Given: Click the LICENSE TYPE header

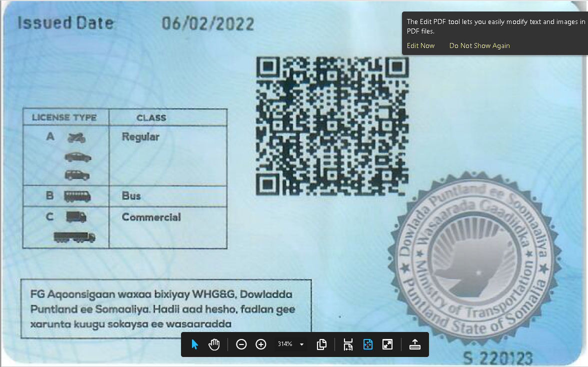Looking at the screenshot, I should [x=64, y=117].
